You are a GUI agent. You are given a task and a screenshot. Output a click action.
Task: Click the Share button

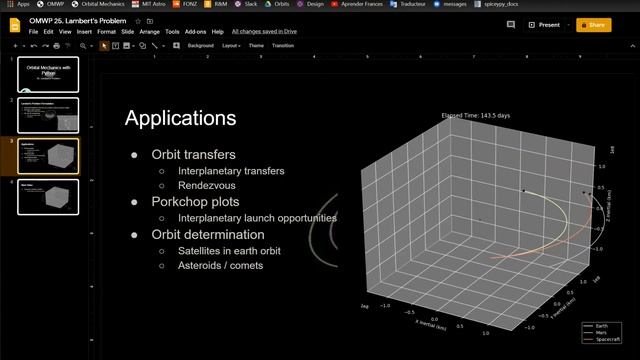point(593,25)
